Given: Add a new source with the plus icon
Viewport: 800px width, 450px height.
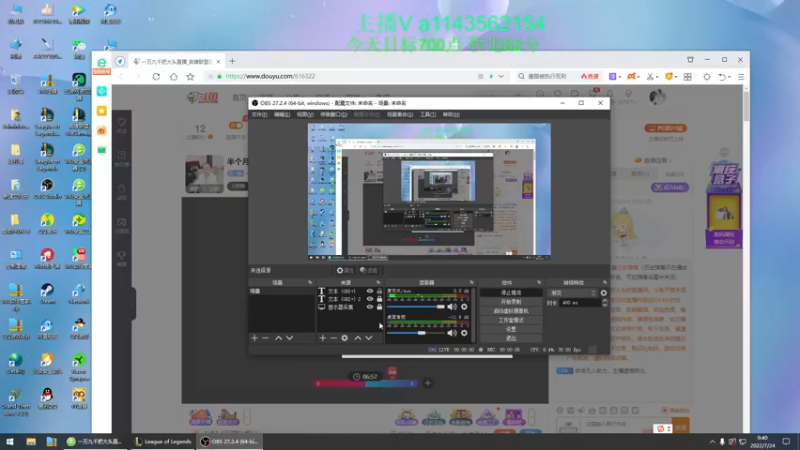Looking at the screenshot, I should (322, 338).
